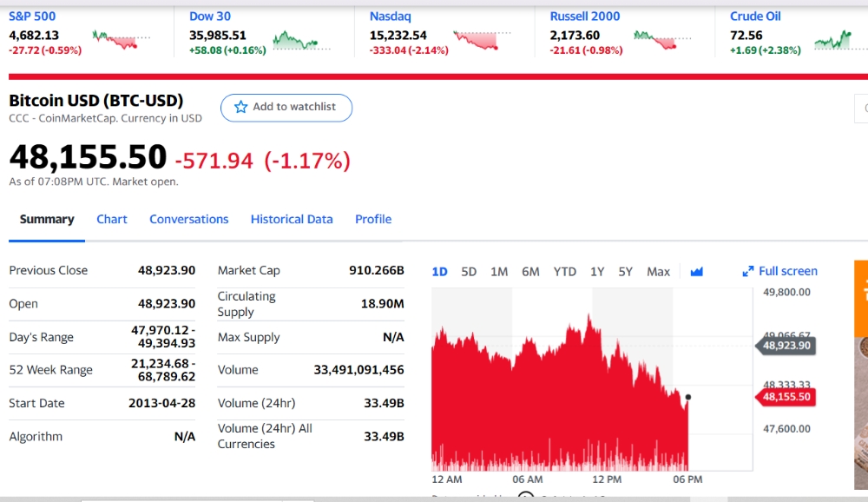The image size is (868, 502).
Task: Open the Profile tab
Action: [x=373, y=220]
